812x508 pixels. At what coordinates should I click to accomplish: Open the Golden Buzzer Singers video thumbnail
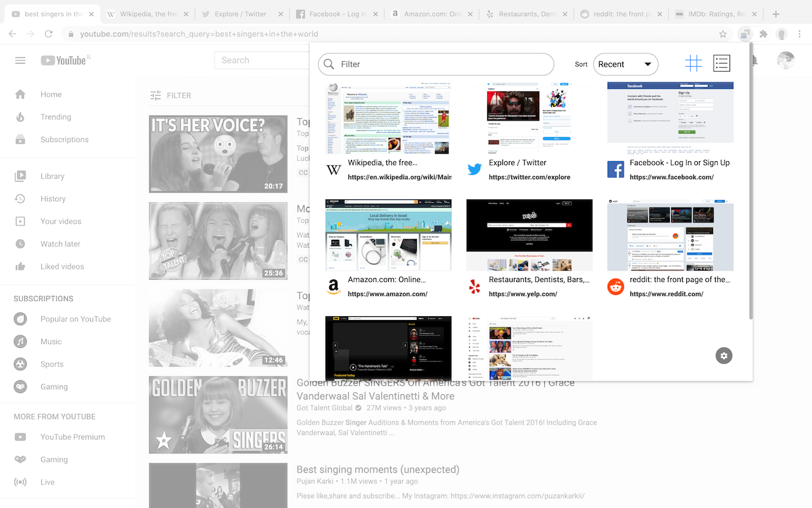click(218, 415)
